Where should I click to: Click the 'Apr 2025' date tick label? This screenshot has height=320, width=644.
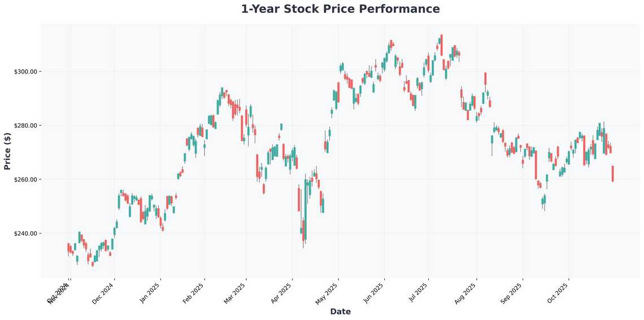click(282, 293)
